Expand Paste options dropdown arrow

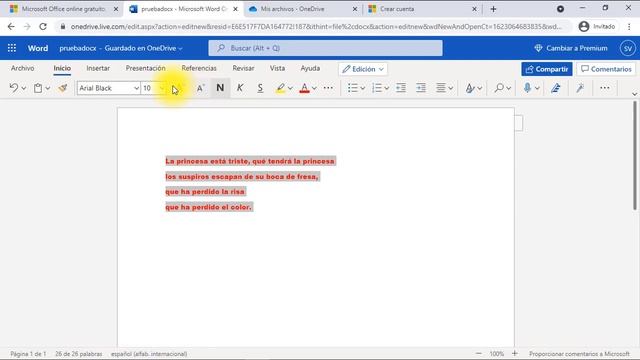coord(48,88)
